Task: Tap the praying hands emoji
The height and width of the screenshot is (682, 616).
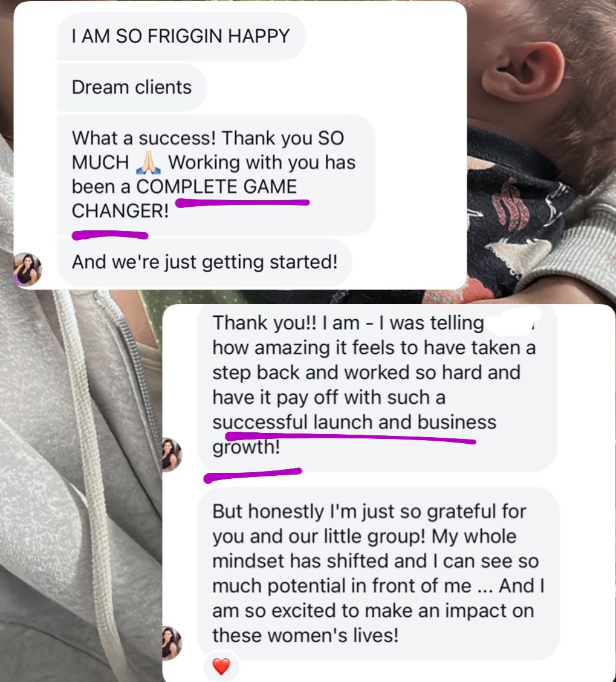Action: pos(148,162)
